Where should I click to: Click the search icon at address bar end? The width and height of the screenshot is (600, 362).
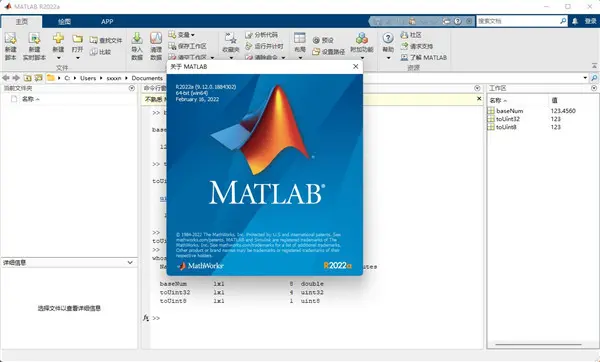pyautogui.click(x=594, y=78)
